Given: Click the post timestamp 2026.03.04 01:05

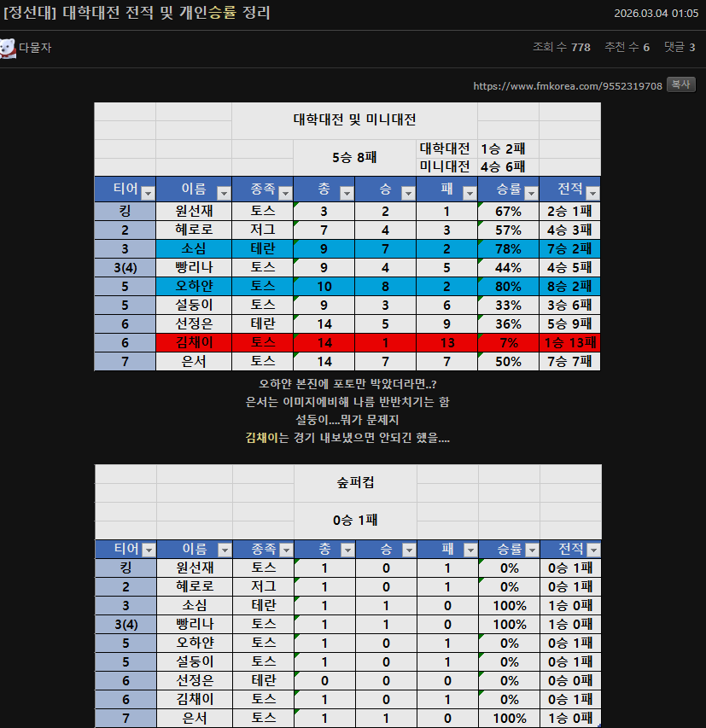Looking at the screenshot, I should pyautogui.click(x=656, y=13).
